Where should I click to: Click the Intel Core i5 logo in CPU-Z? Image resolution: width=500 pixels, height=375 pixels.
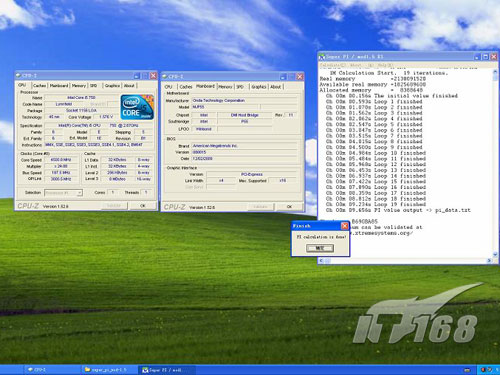click(x=137, y=107)
